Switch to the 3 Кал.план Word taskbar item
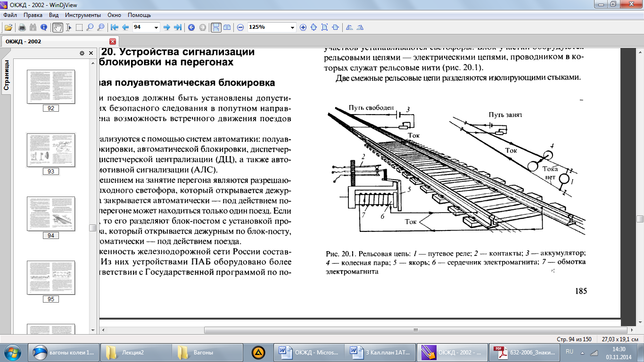This screenshot has width=644, height=362. [x=381, y=352]
